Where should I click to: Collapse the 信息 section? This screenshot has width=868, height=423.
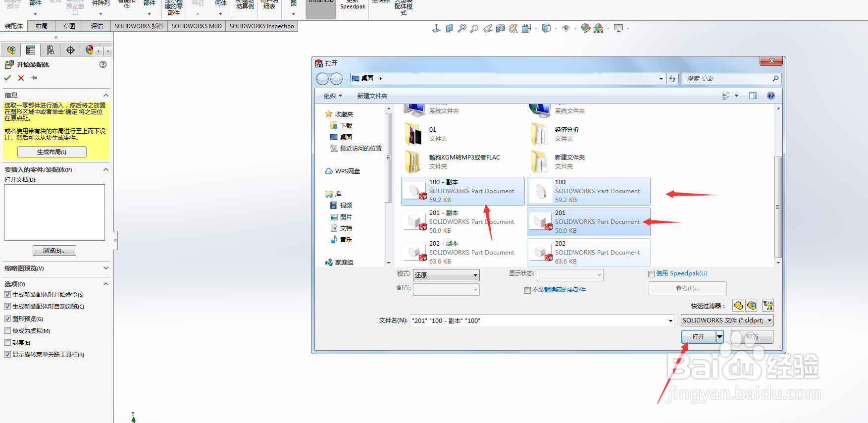[105, 95]
